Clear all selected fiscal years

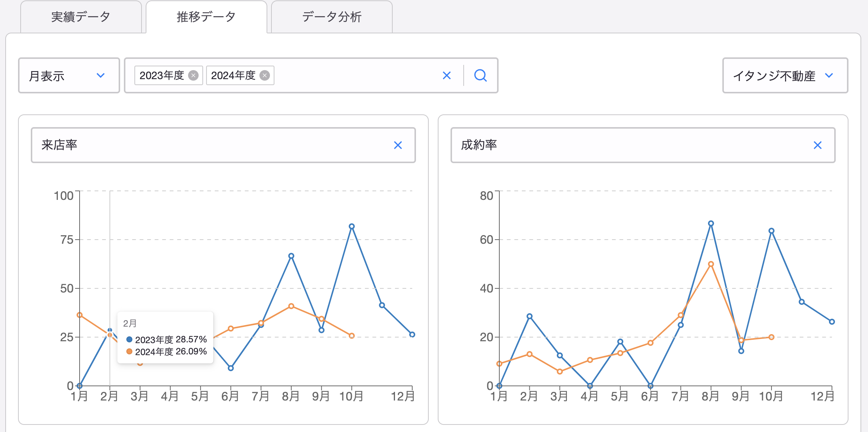point(447,75)
